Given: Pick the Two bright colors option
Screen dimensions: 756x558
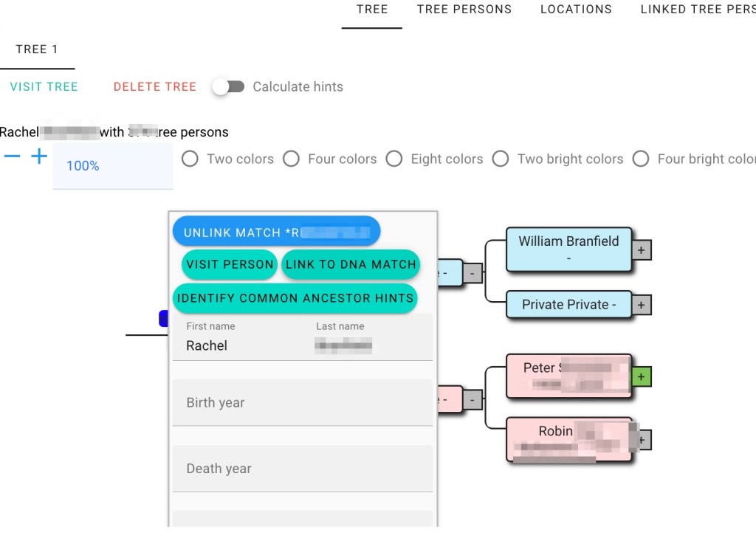Looking at the screenshot, I should pos(501,159).
